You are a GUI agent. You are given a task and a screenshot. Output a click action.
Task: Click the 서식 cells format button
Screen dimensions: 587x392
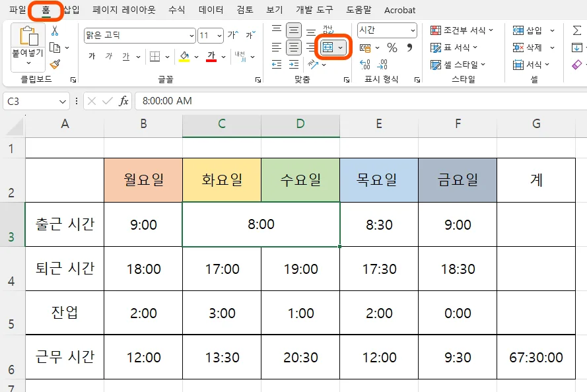click(x=532, y=65)
